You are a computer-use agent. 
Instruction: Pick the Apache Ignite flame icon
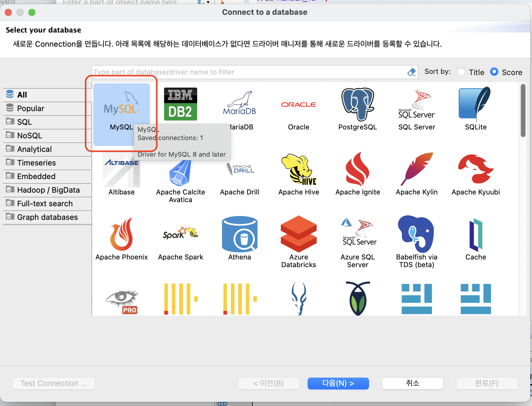point(358,169)
